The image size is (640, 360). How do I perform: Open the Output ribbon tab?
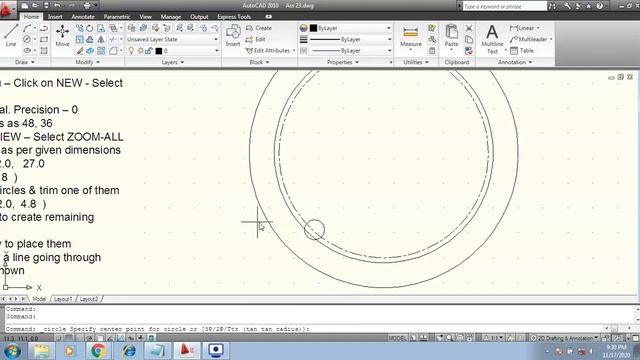click(x=199, y=17)
